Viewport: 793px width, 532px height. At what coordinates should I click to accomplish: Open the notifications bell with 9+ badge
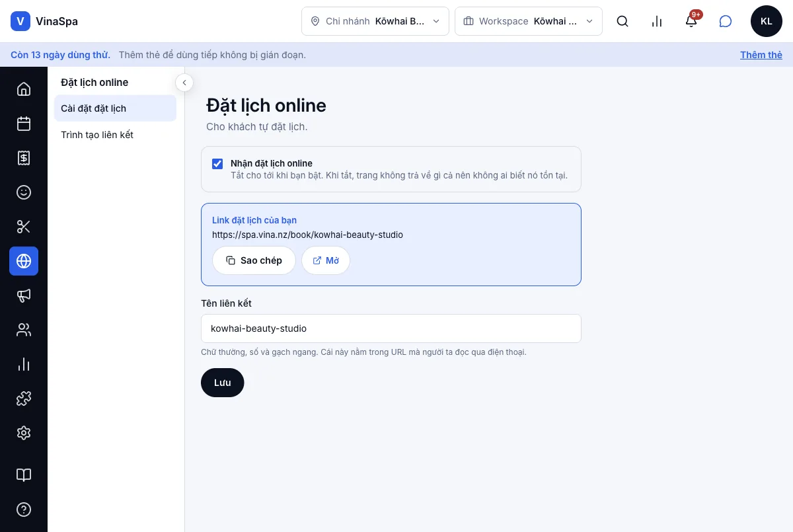[691, 21]
